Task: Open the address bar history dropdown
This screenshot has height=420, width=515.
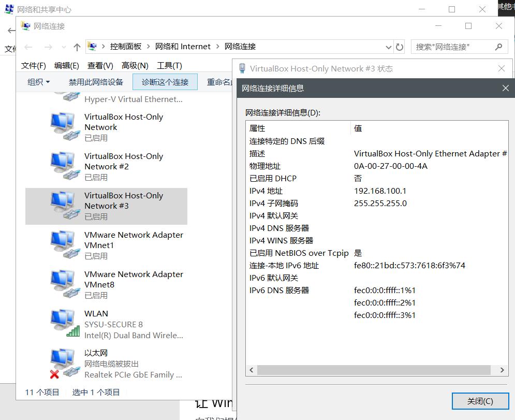Action: click(389, 47)
